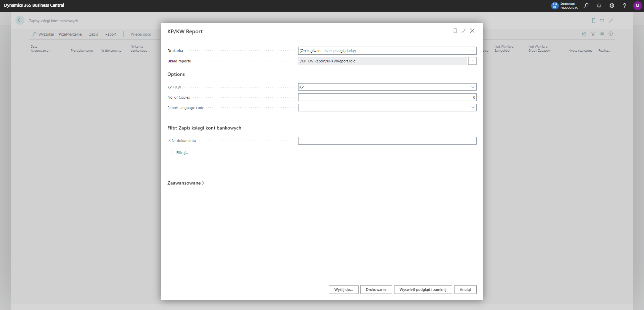Expand the KP / KW dropdown
The image size is (644, 310).
tap(473, 87)
